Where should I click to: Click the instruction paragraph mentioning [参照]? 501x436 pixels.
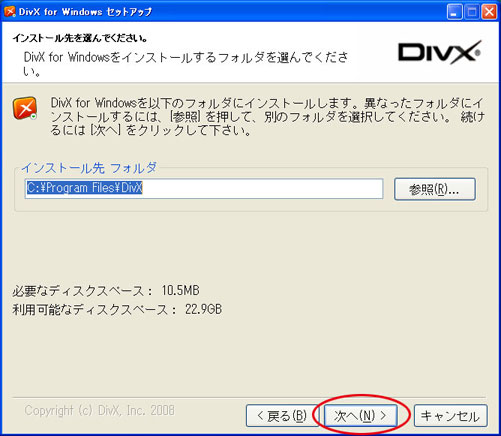click(x=267, y=116)
